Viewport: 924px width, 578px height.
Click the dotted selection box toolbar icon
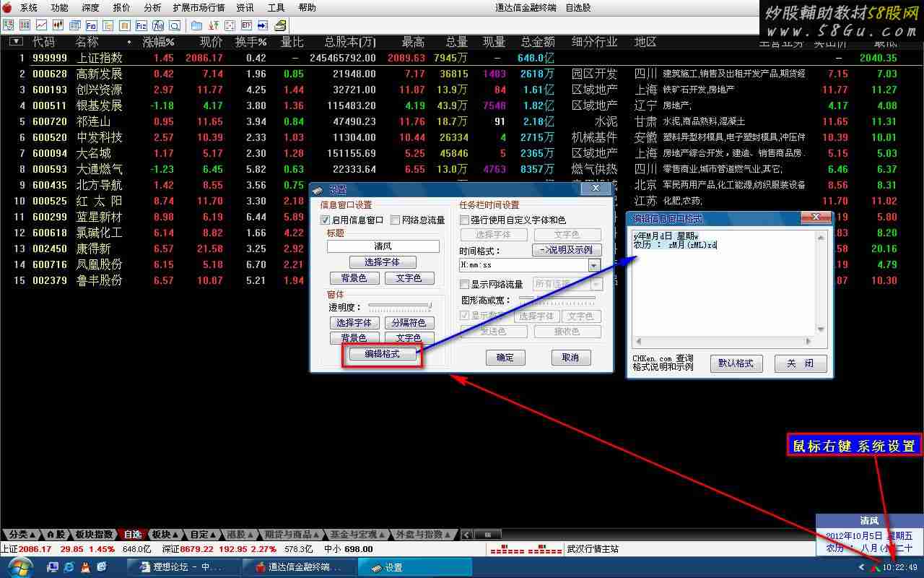coord(230,25)
